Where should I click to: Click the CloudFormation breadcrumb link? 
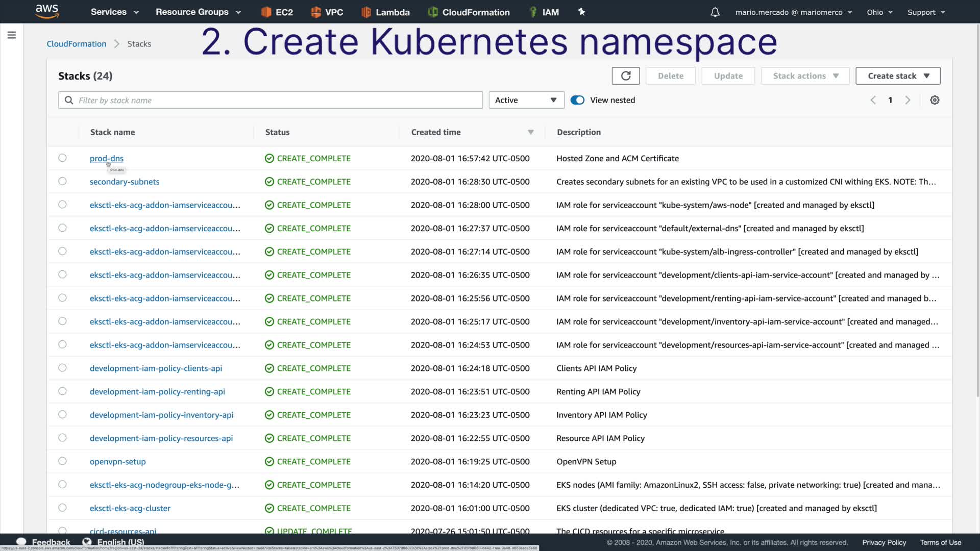pos(77,44)
